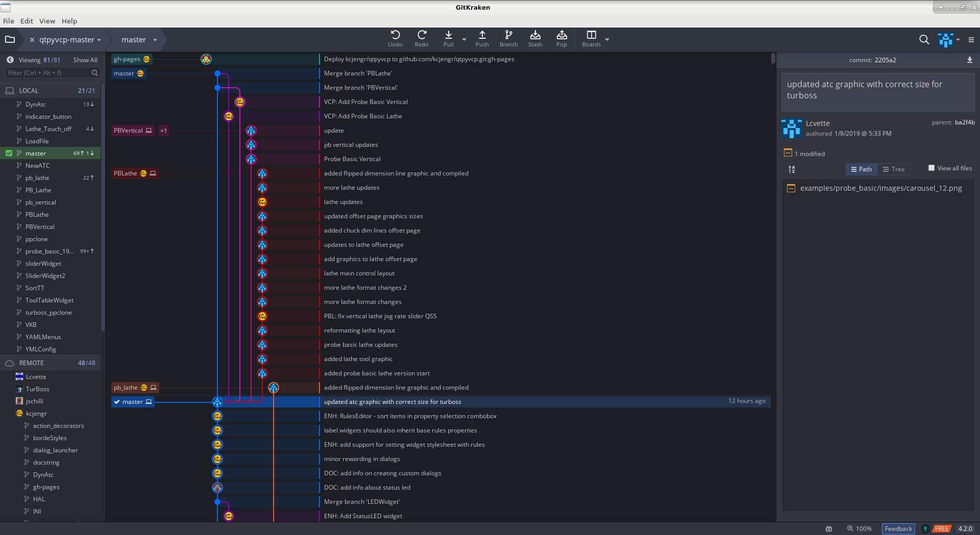This screenshot has width=980, height=535.
Task: Click the Show All button
Action: [x=85, y=60]
